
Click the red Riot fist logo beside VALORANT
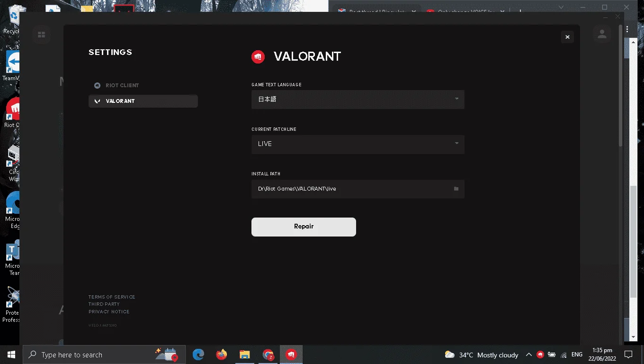[x=258, y=56]
